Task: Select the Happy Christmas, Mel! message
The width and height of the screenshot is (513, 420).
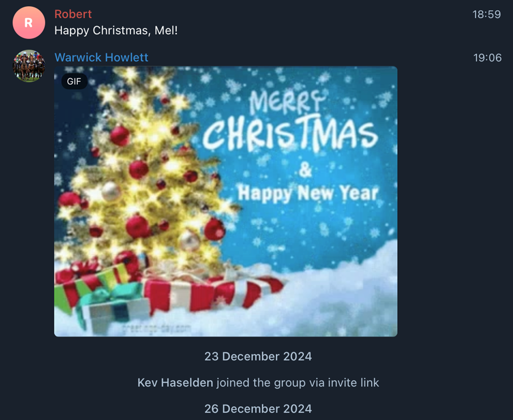Action: [x=116, y=31]
